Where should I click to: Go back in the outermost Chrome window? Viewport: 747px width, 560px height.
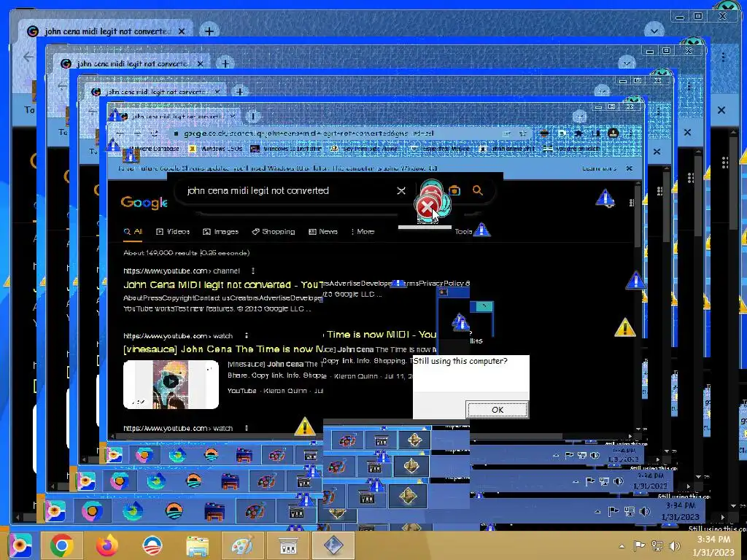pyautogui.click(x=28, y=57)
